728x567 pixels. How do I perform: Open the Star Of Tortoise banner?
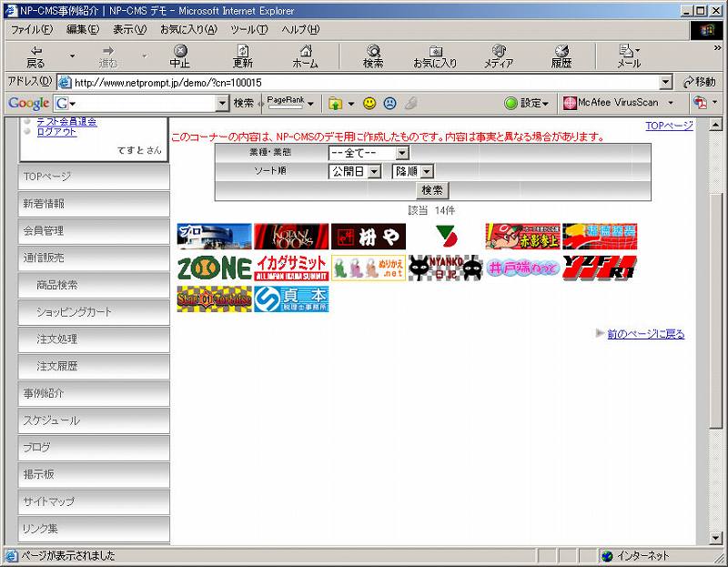coord(215,299)
